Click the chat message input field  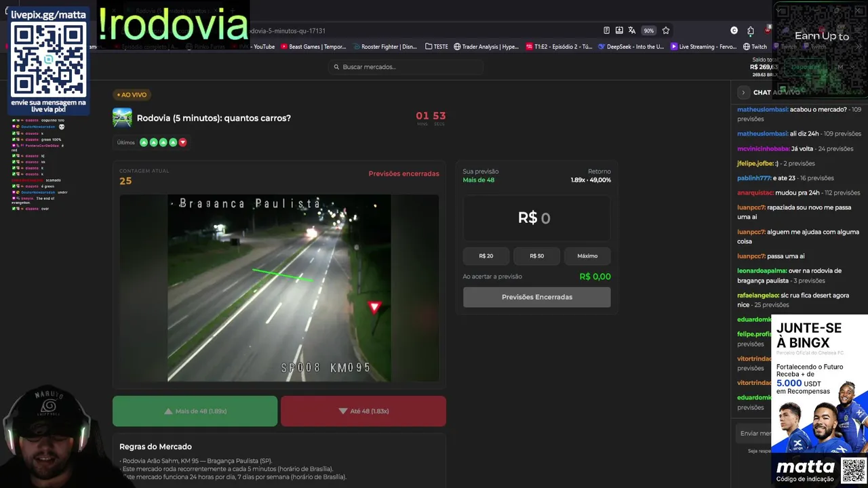[754, 433]
